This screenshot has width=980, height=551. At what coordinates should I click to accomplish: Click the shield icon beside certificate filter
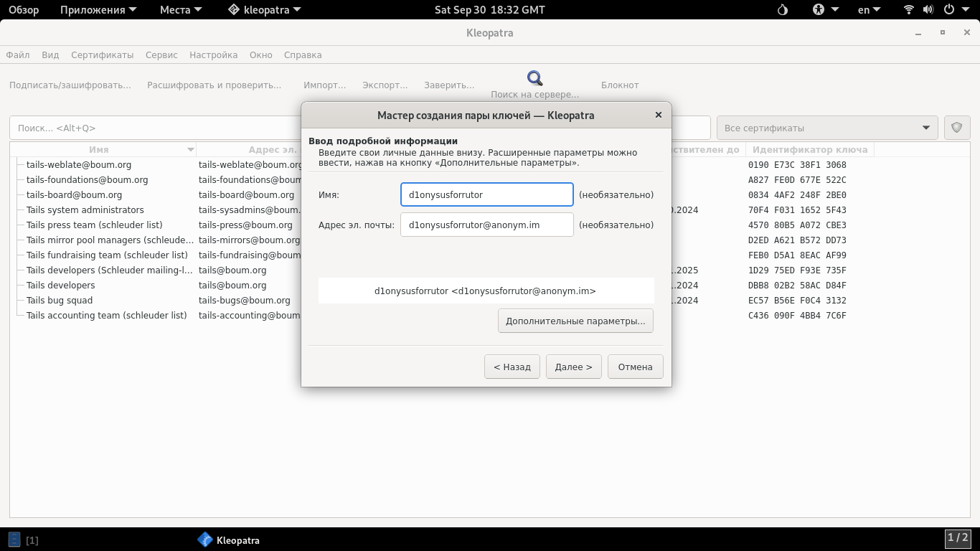click(x=956, y=128)
